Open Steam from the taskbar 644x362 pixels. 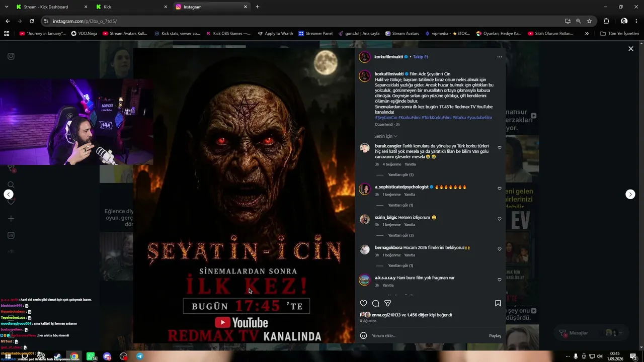tap(58, 356)
